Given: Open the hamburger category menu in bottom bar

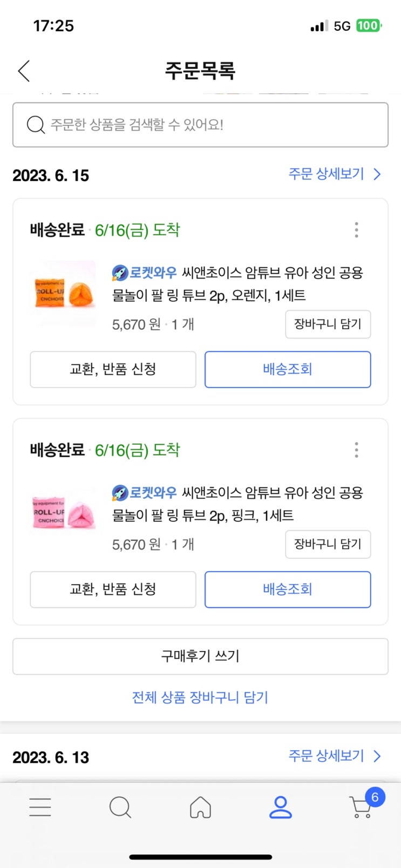Looking at the screenshot, I should (x=40, y=807).
